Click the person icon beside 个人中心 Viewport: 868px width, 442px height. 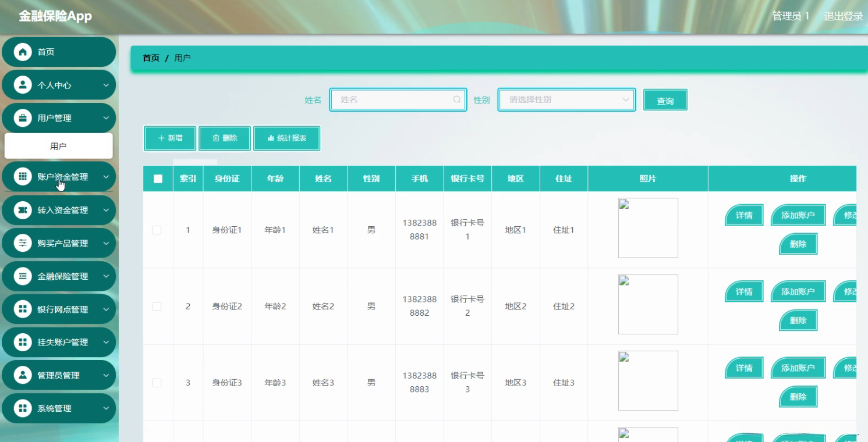[23, 85]
